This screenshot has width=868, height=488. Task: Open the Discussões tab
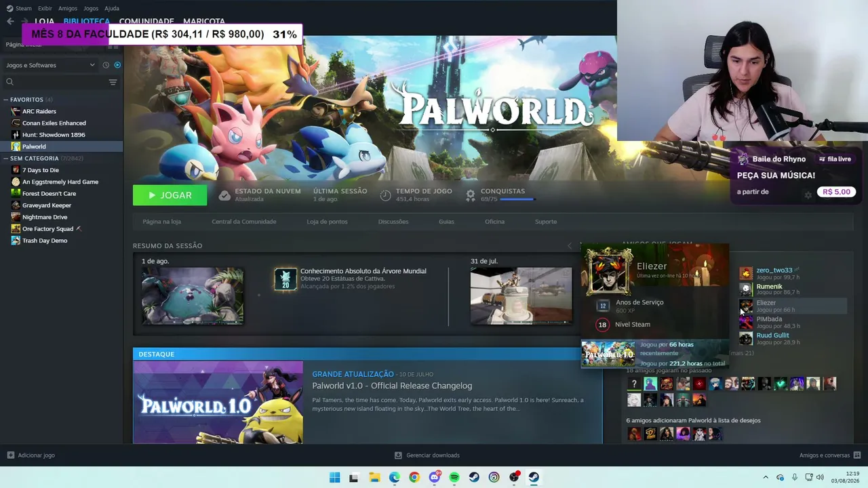point(393,222)
